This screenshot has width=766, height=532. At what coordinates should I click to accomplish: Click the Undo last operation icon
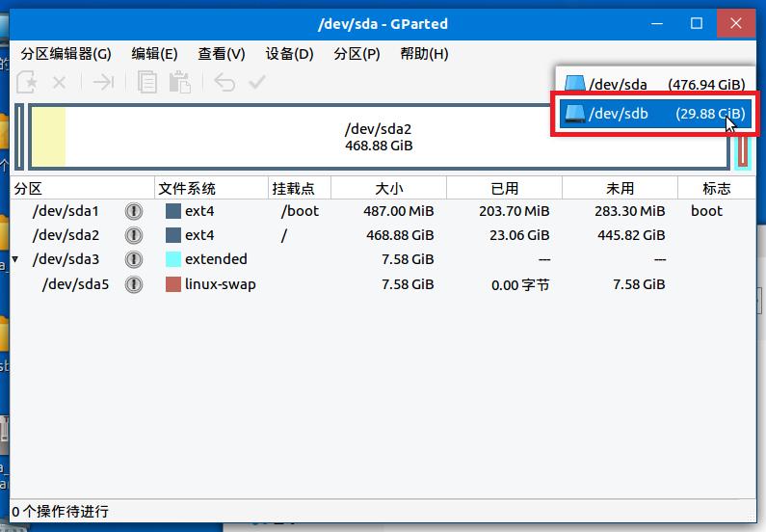pyautogui.click(x=225, y=82)
